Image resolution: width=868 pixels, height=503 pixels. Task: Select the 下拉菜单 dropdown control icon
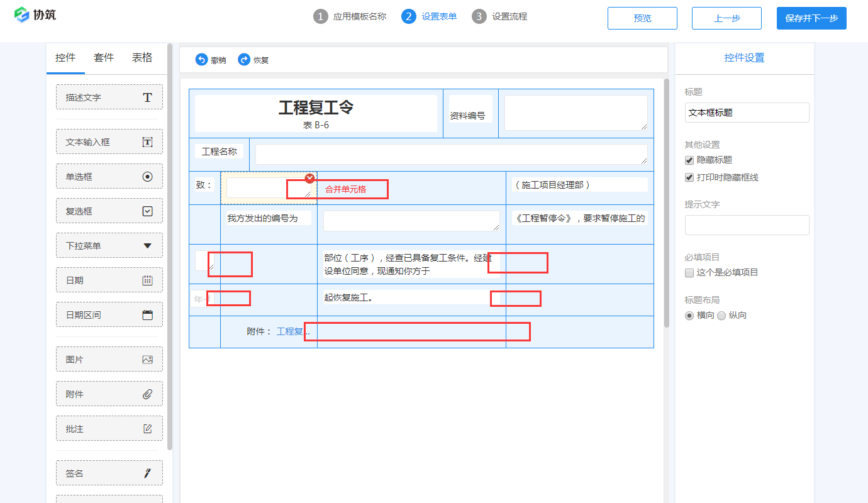(147, 245)
